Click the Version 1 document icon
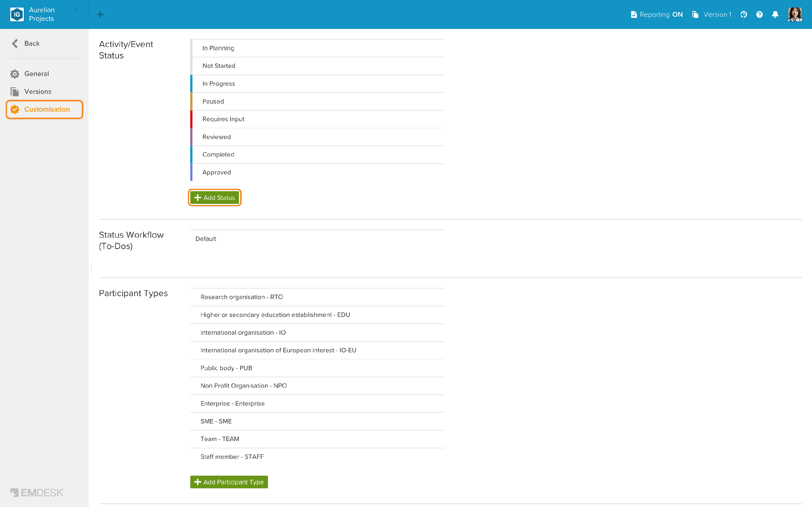812x507 pixels. [x=695, y=14]
